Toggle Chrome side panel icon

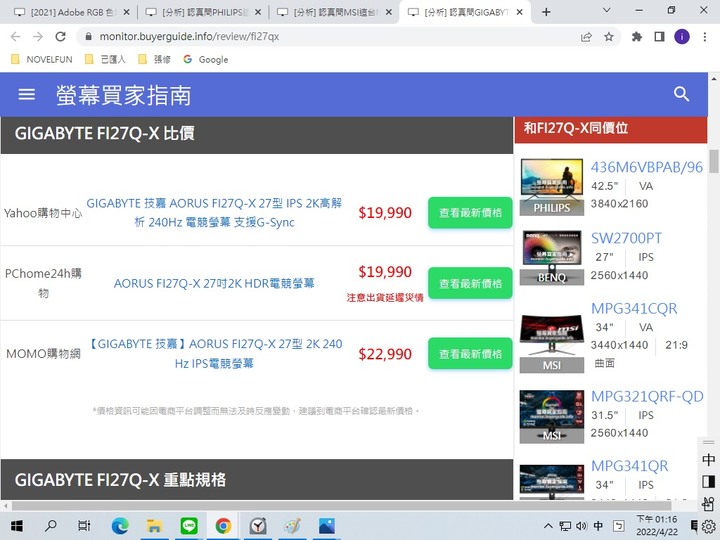coord(659,37)
